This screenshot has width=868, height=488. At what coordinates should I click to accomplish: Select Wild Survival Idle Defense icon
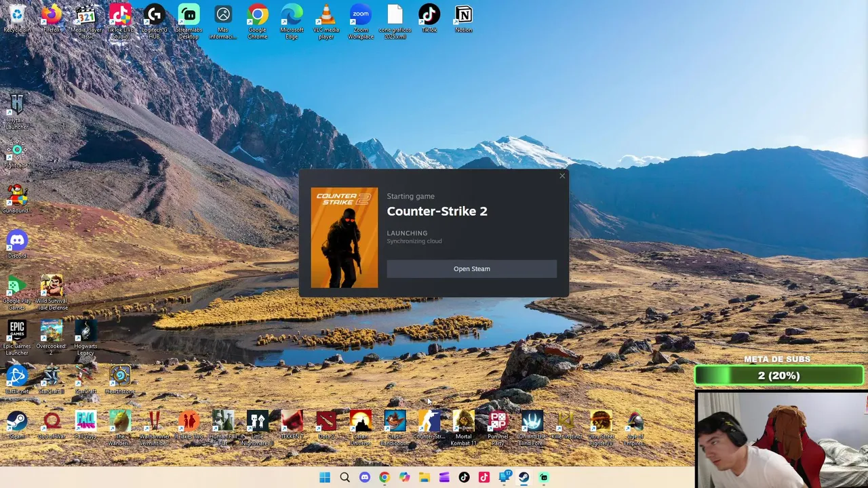(x=52, y=293)
